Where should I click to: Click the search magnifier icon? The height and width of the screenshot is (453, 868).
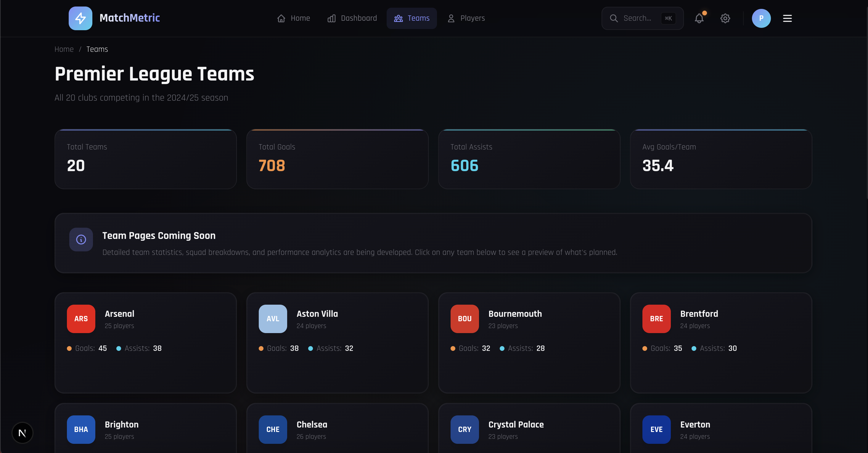pyautogui.click(x=614, y=18)
